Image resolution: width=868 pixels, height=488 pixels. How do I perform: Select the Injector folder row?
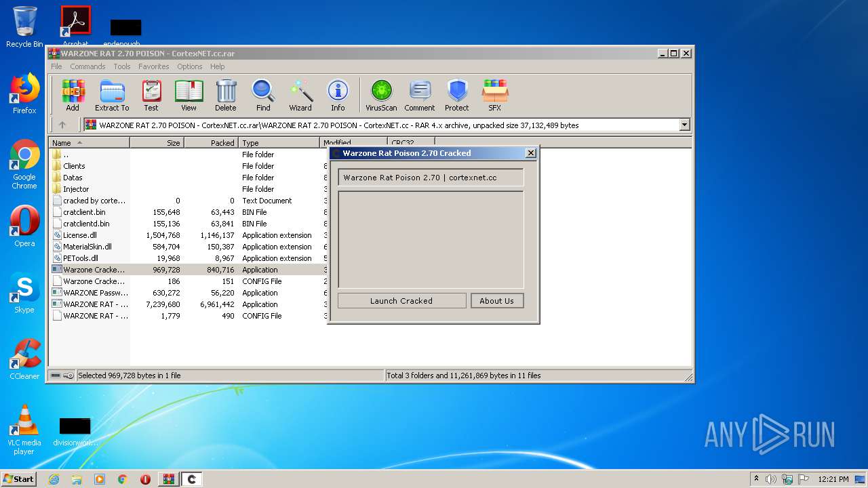click(x=189, y=189)
